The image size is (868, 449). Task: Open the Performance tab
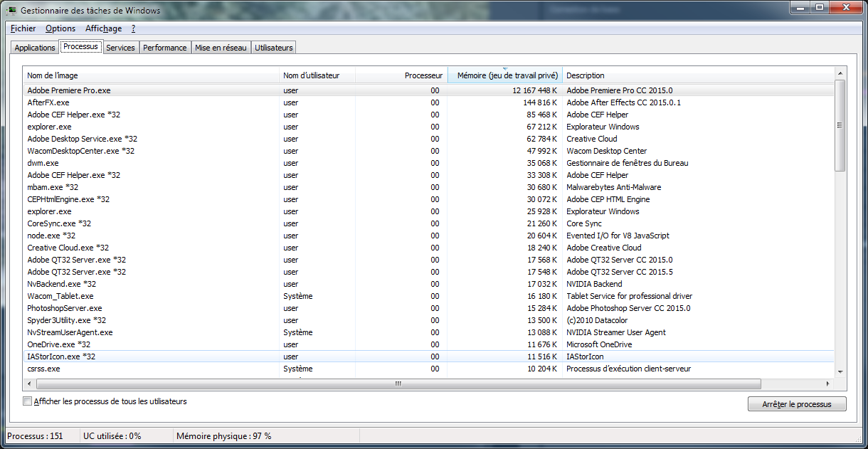coord(164,48)
